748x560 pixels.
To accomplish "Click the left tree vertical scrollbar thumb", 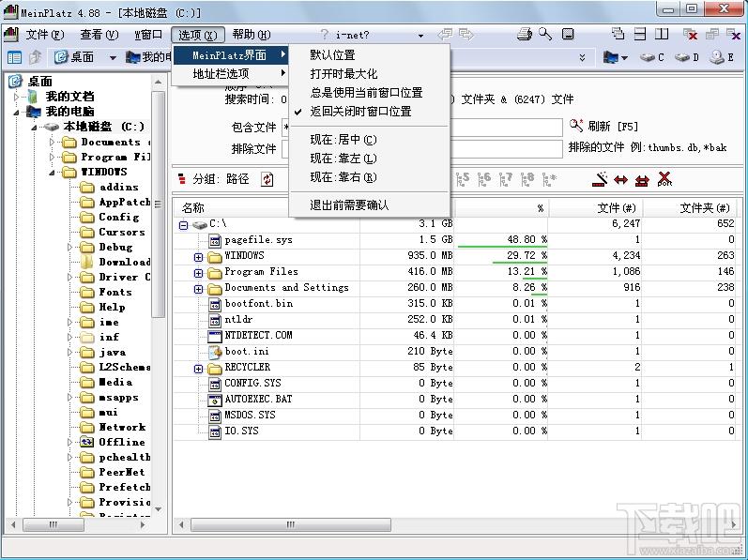I will (158, 204).
